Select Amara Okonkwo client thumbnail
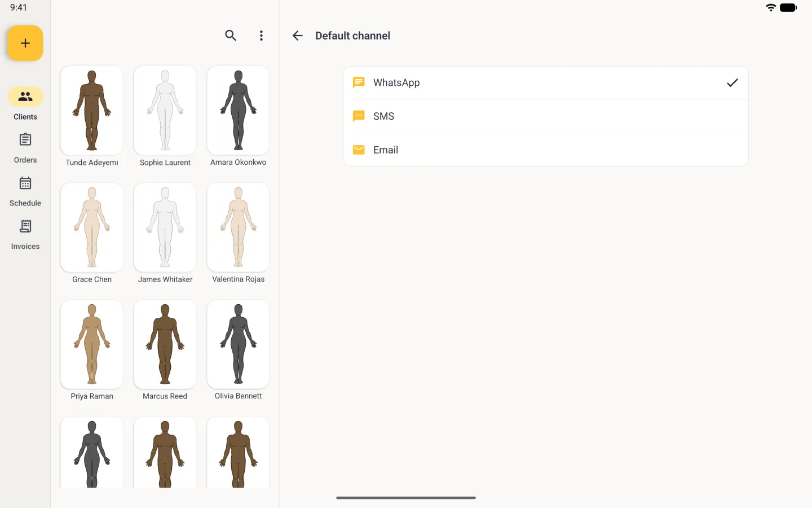 tap(238, 111)
